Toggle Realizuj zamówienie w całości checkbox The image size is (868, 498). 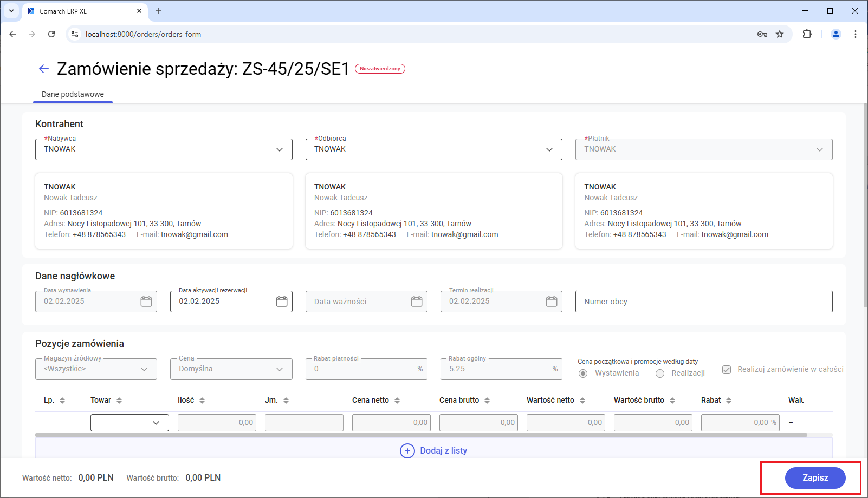point(727,370)
